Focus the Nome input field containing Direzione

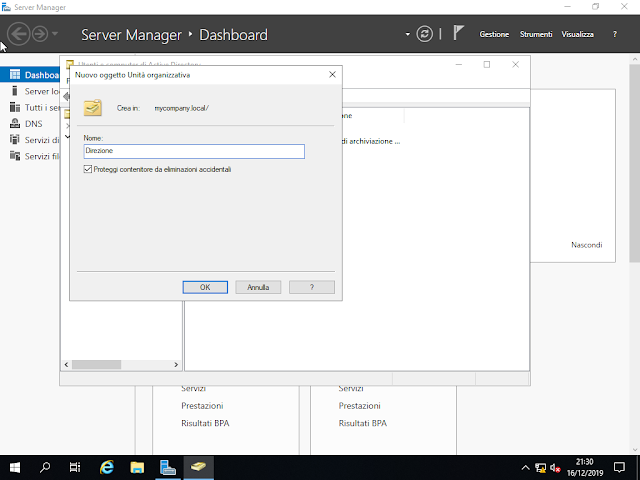(x=194, y=151)
